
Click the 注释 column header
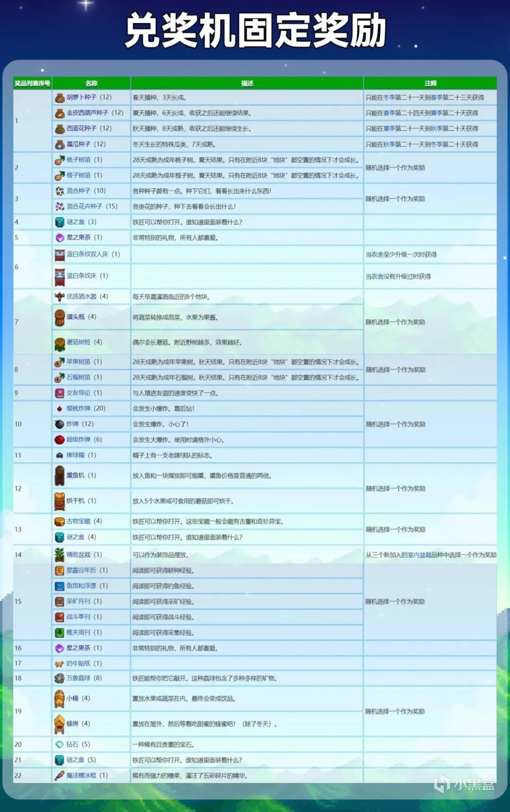click(x=430, y=84)
